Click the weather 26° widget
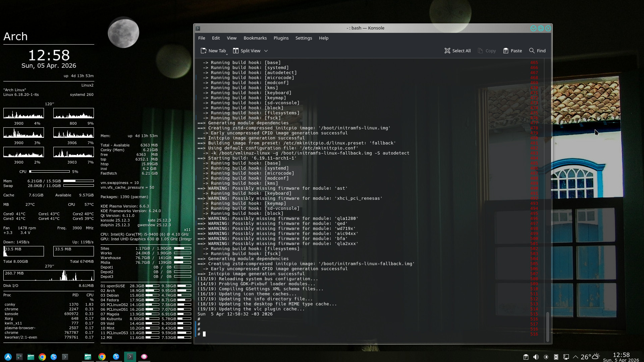Screen dimensions: 644x362 pos(590,357)
